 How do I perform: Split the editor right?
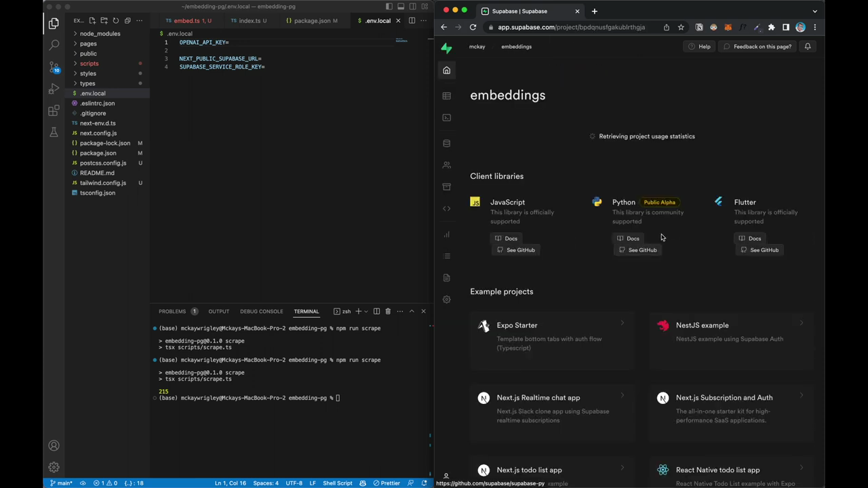[x=412, y=20]
